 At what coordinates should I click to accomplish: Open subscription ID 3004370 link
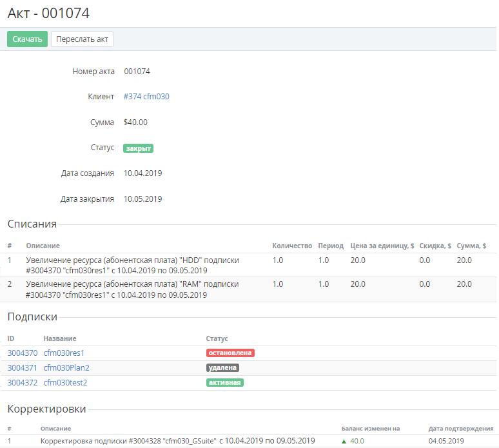(x=23, y=353)
